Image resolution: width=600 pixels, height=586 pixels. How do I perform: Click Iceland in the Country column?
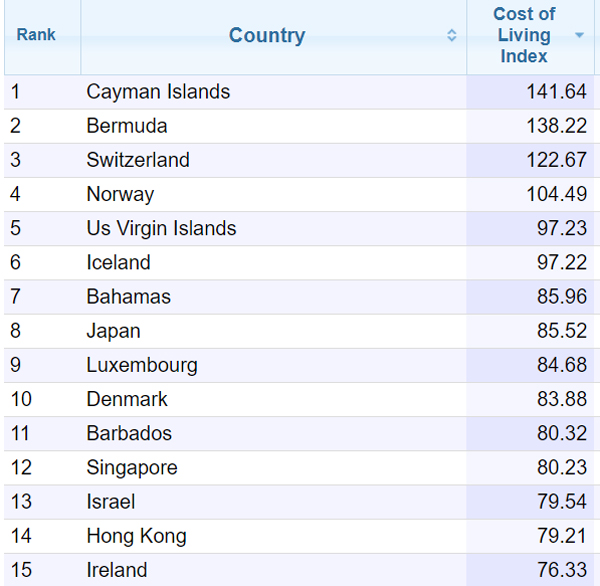coord(118,263)
